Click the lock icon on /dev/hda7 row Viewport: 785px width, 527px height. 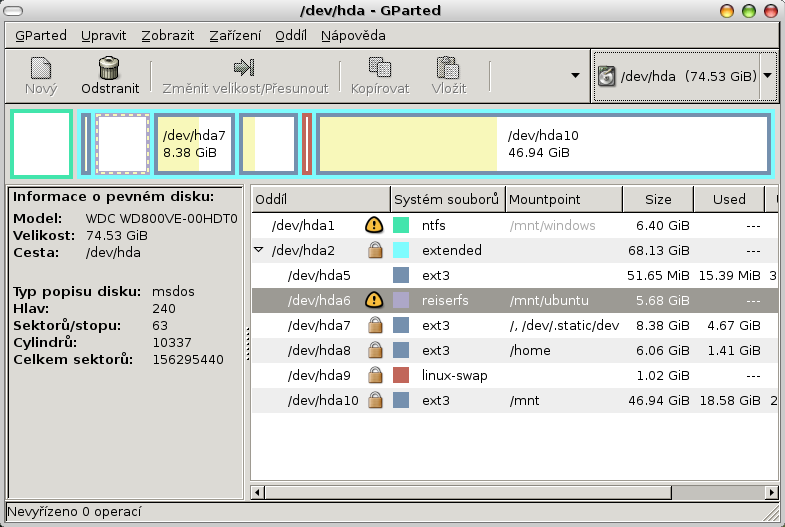[375, 325]
